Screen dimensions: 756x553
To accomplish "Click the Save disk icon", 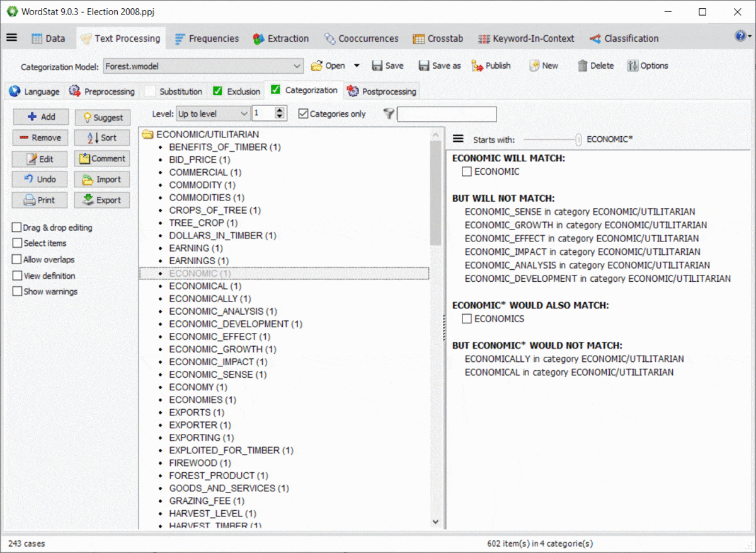I will tap(378, 66).
